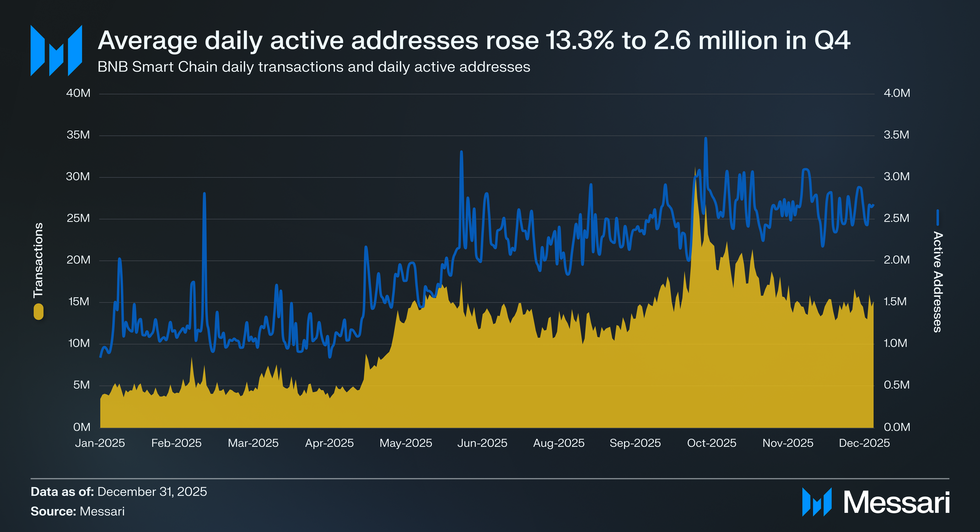Click the Messari wordmark text
This screenshot has width=980, height=532.
[x=897, y=503]
